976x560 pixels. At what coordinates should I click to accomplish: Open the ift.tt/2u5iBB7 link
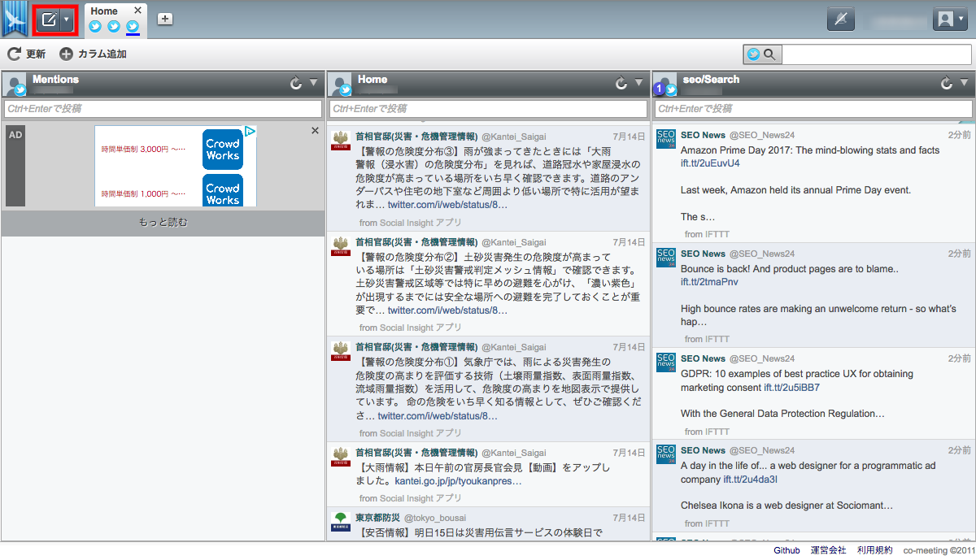point(791,388)
